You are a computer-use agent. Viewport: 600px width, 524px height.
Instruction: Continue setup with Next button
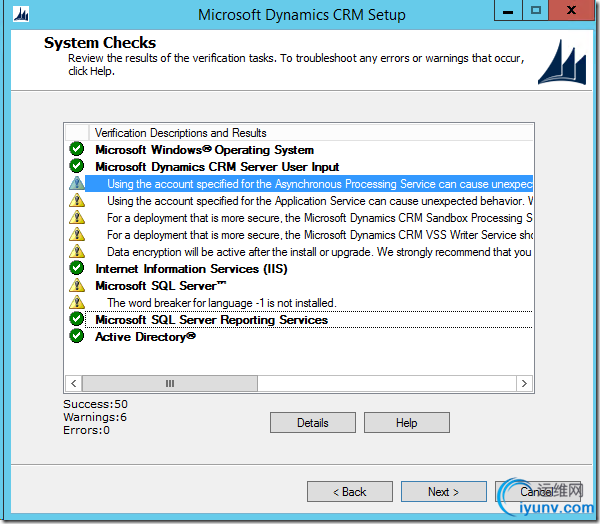[x=443, y=491]
